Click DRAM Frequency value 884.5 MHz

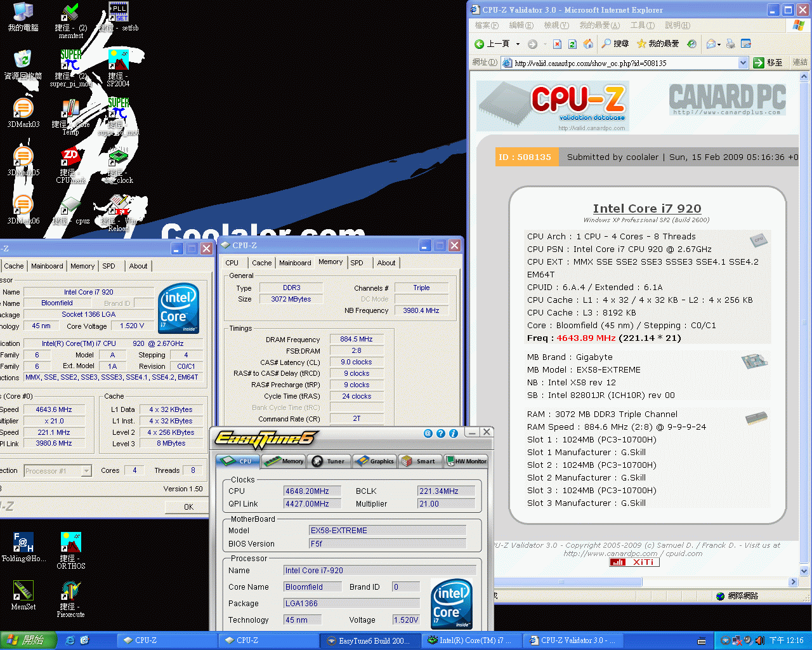[x=357, y=340]
